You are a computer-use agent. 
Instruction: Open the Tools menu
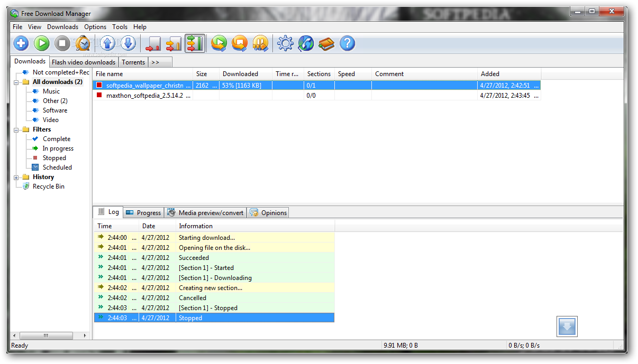click(120, 27)
